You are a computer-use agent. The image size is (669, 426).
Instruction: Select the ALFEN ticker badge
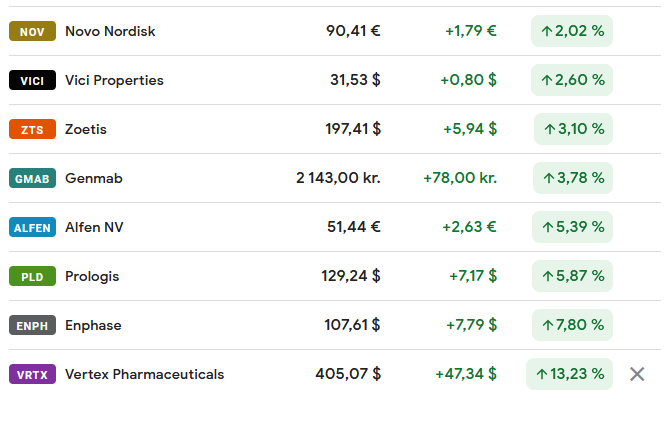[32, 228]
